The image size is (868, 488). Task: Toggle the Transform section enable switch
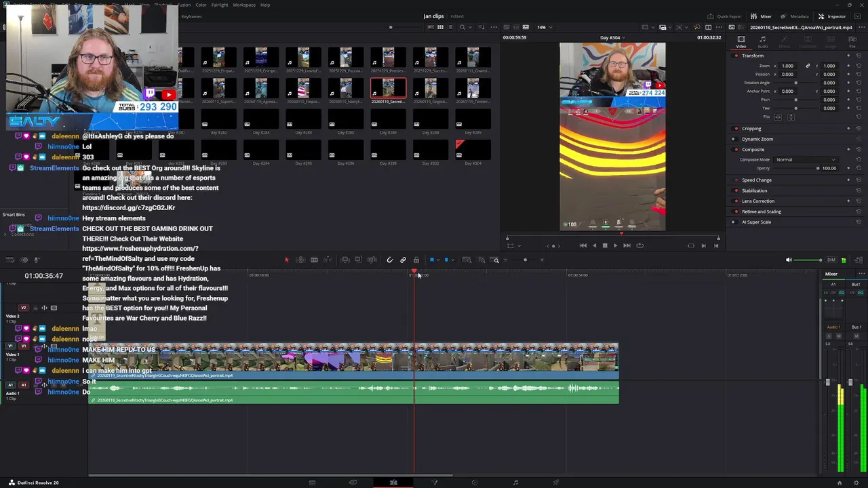click(x=736, y=56)
